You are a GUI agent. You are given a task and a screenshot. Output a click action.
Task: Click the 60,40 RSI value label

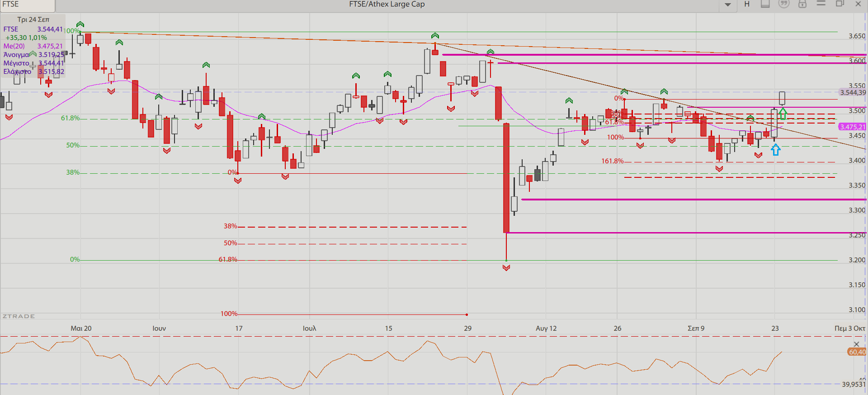[857, 352]
